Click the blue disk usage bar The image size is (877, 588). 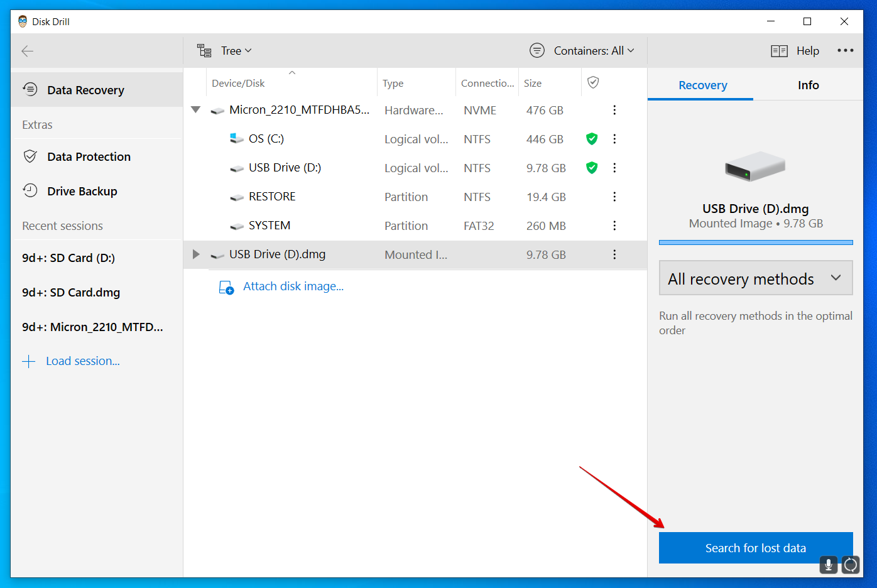tap(756, 242)
